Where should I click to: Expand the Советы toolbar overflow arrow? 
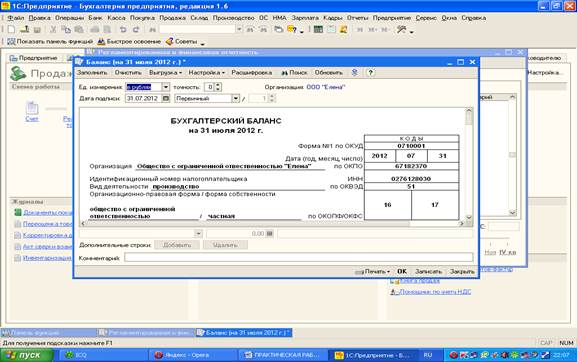(x=202, y=43)
